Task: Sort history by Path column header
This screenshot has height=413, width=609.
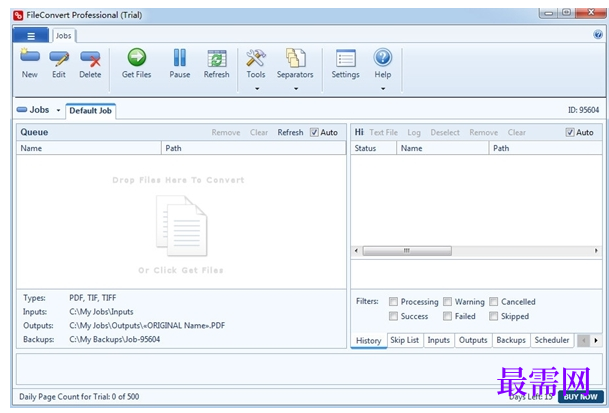Action: pos(545,148)
